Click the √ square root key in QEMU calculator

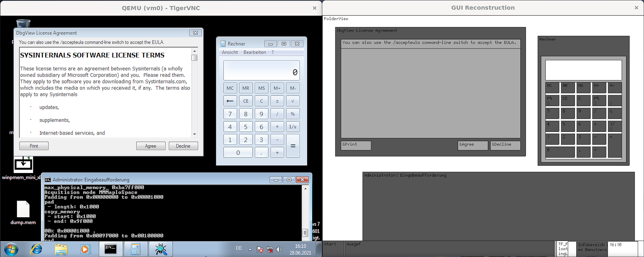293,101
